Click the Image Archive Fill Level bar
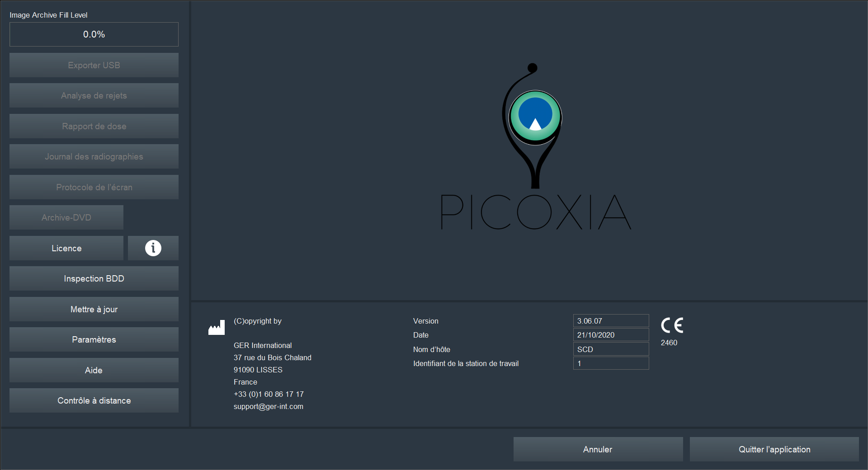Viewport: 868px width, 470px height. coord(94,34)
